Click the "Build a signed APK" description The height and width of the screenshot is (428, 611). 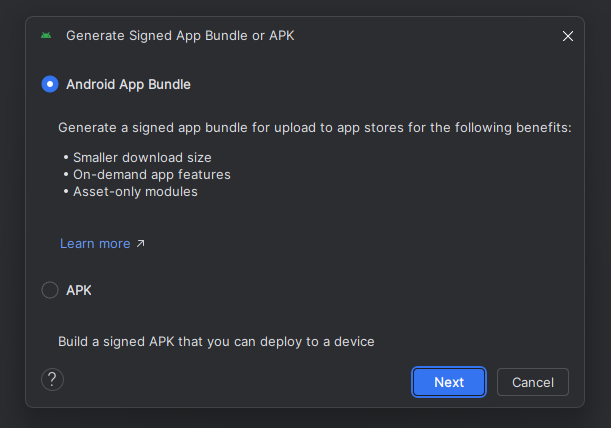(x=216, y=341)
